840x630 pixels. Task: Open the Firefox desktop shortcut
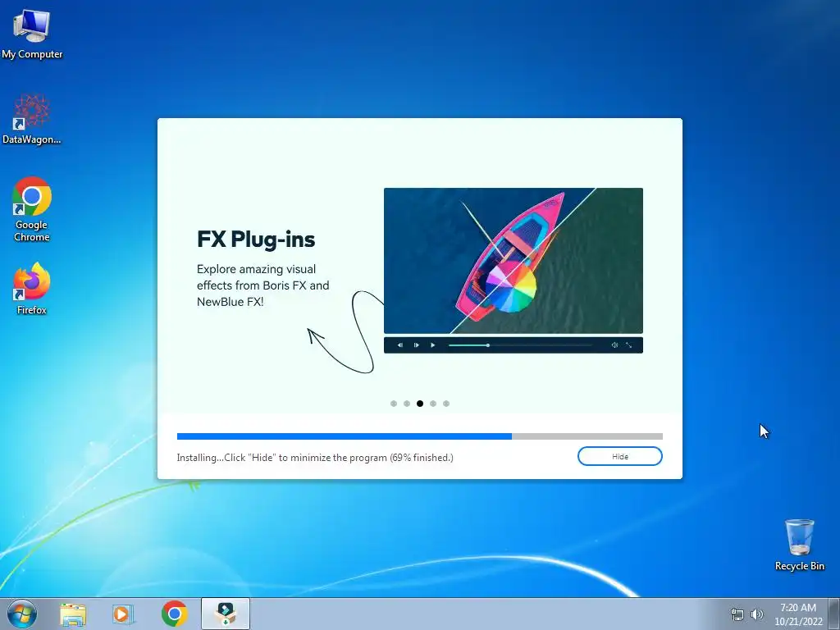pos(32,289)
